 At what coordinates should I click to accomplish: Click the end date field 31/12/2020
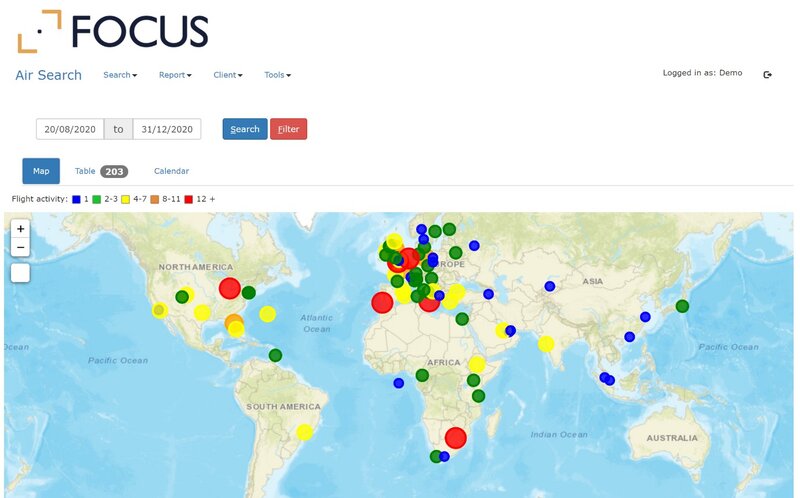(x=167, y=129)
